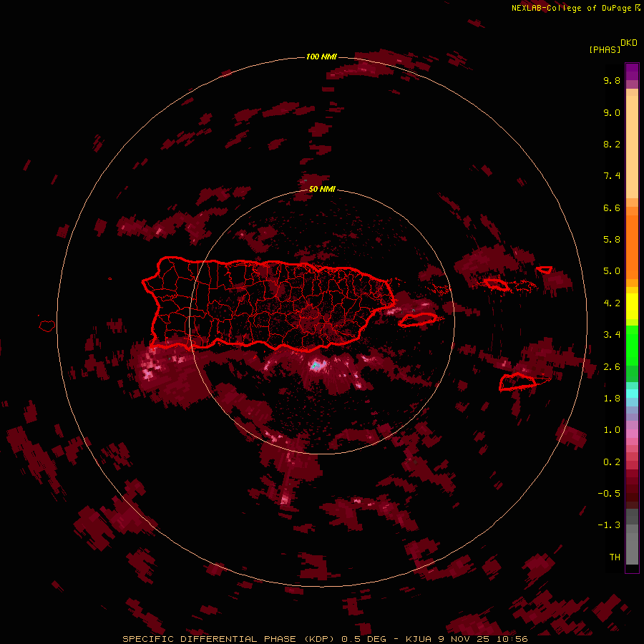The image size is (644, 644).
Task: Click the St. Croix island outline
Action: (519, 382)
